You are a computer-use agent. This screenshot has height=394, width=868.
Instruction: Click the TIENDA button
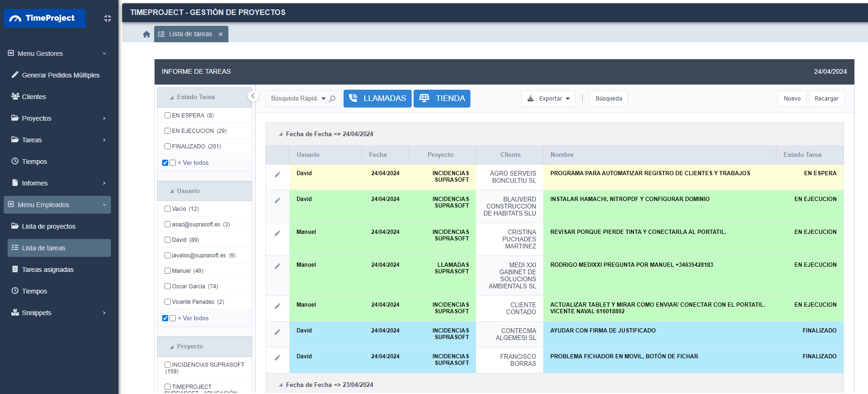coord(442,99)
